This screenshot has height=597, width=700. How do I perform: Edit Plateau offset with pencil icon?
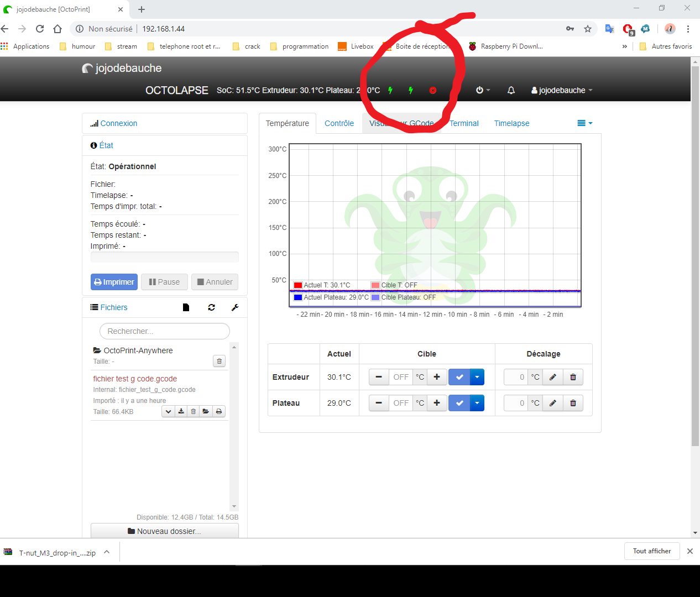[553, 403]
